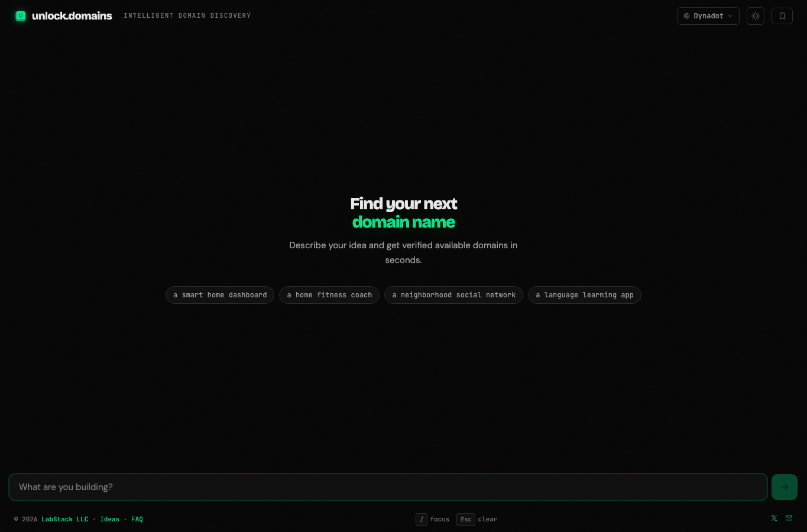The height and width of the screenshot is (532, 807).
Task: Pick the 'a neighborhood social network' suggestion
Action: coord(453,295)
